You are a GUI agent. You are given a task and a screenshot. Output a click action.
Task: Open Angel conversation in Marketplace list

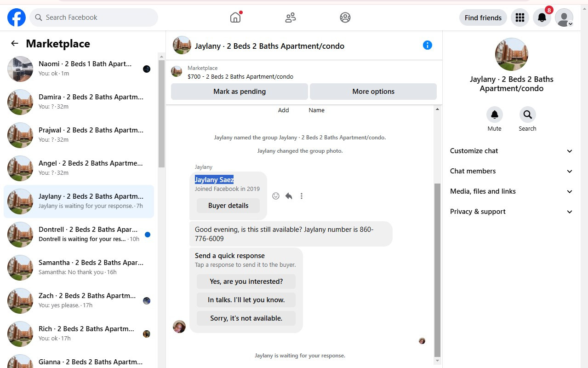79,168
